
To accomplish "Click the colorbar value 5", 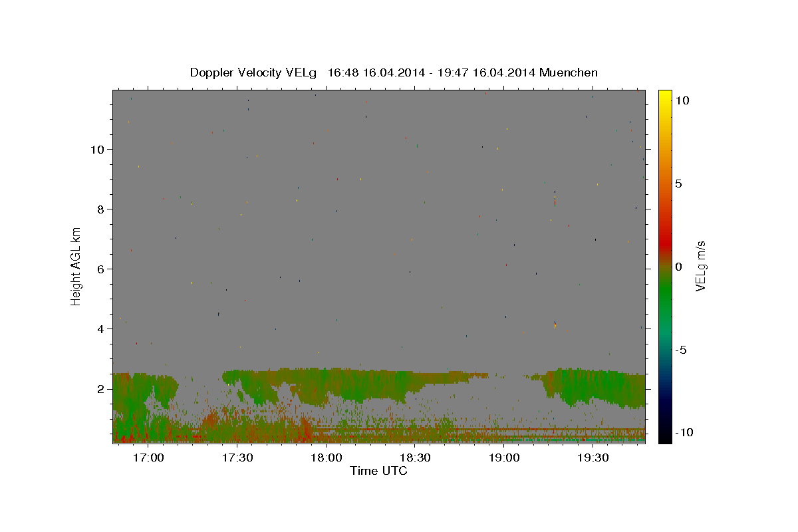I will (678, 184).
